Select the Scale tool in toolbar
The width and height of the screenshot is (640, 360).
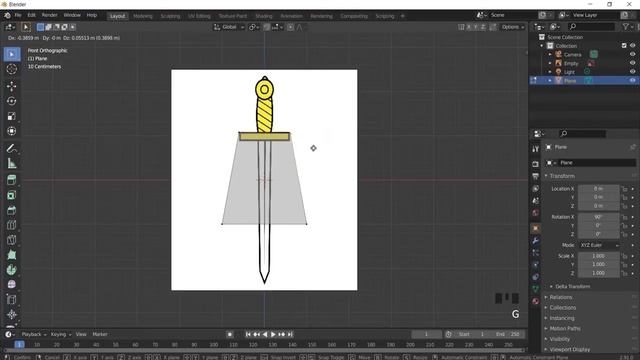click(x=12, y=116)
